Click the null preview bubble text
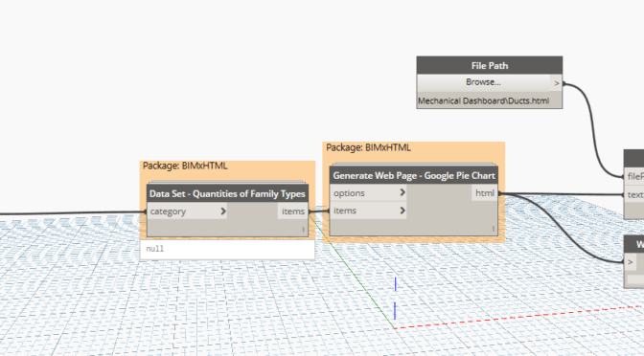The width and height of the screenshot is (644, 356). [155, 249]
